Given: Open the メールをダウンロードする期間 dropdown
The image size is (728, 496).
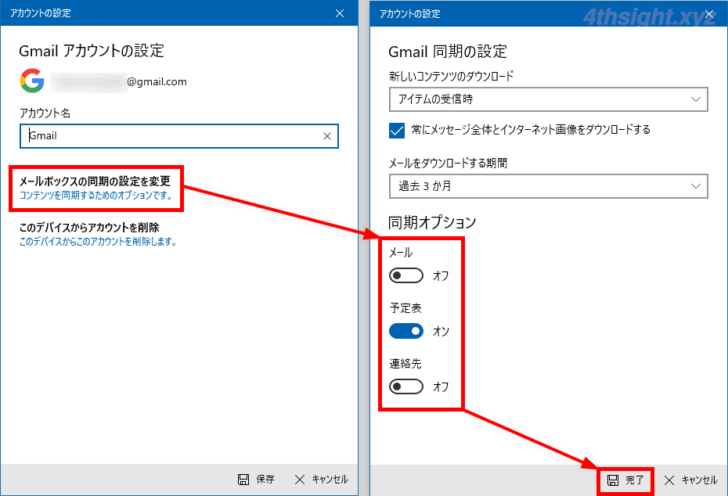Looking at the screenshot, I should [x=548, y=186].
